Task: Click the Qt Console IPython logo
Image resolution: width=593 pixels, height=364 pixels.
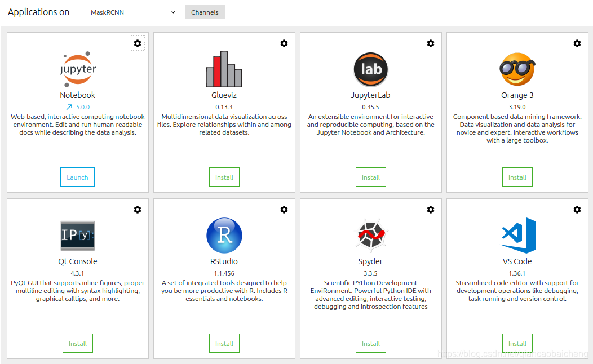Action: click(x=78, y=236)
